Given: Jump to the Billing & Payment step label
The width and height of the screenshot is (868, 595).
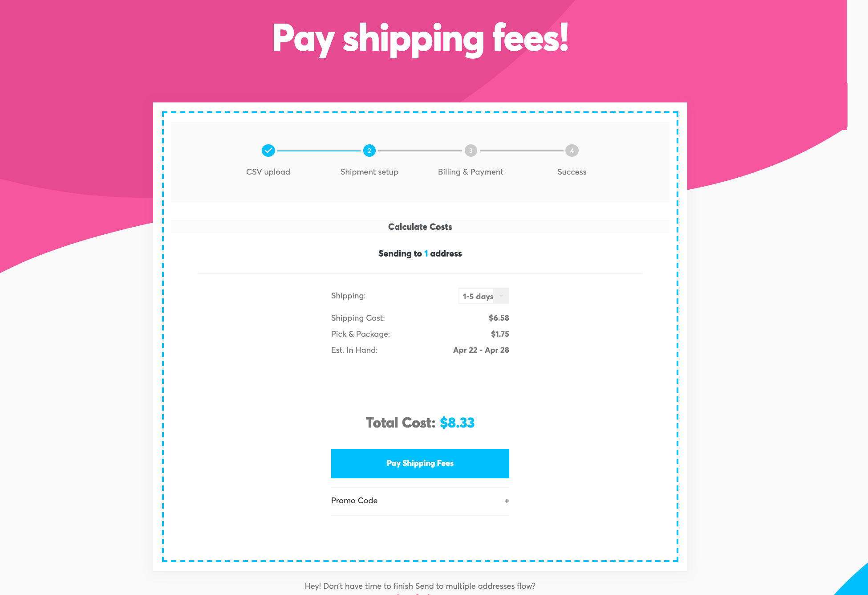Looking at the screenshot, I should click(471, 172).
